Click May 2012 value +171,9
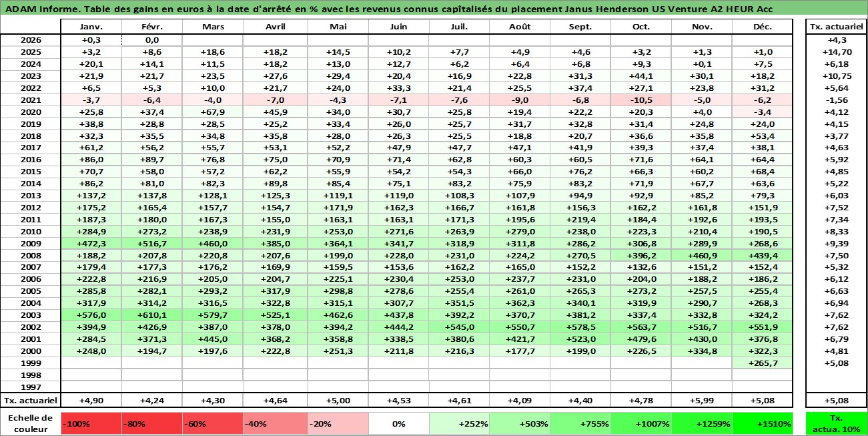 338,207
